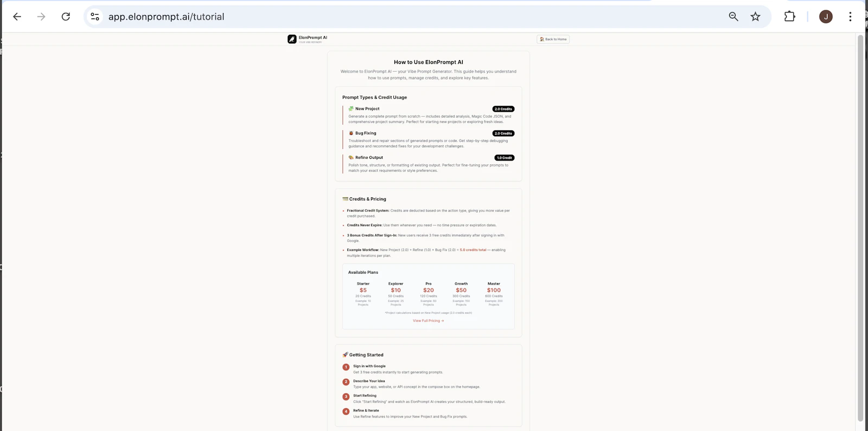868x431 pixels.
Task: Click the red "5.0 credits total" text
Action: (x=473, y=250)
